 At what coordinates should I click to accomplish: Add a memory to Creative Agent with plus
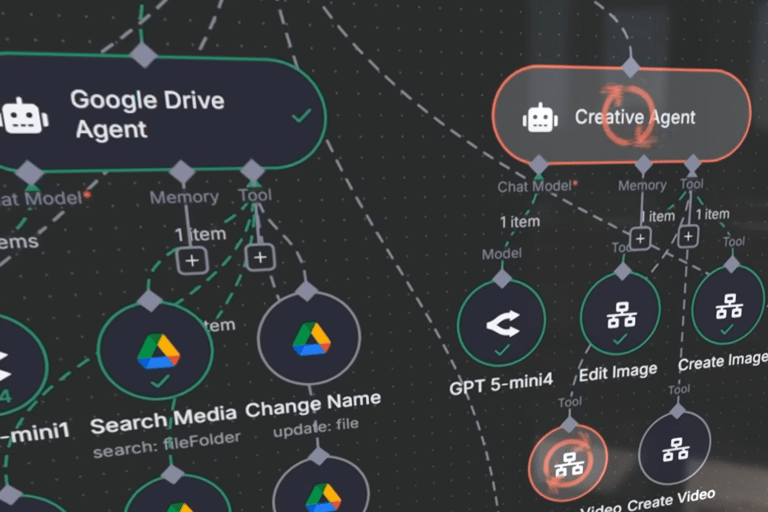point(640,239)
